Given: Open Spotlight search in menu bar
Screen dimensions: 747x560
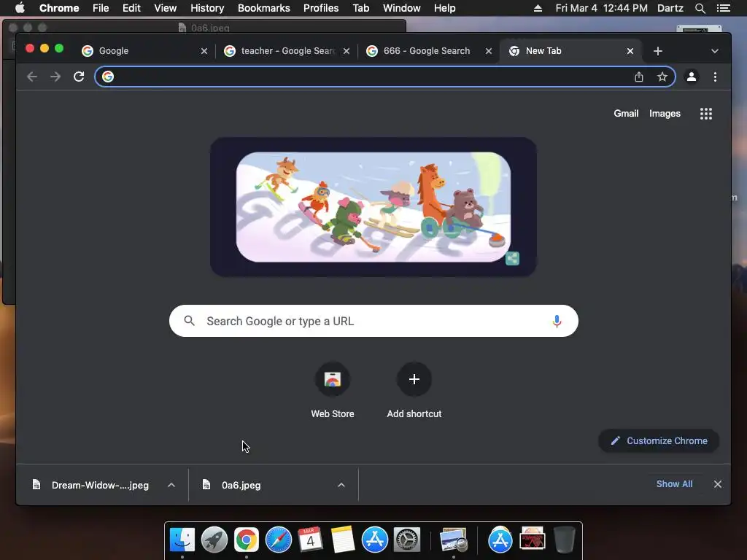Looking at the screenshot, I should [700, 8].
